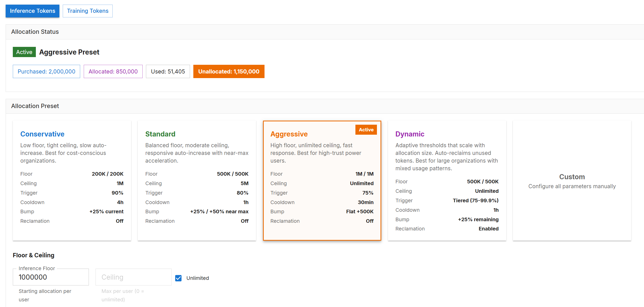
Task: Click the Used: 51,405 badge
Action: click(x=168, y=71)
